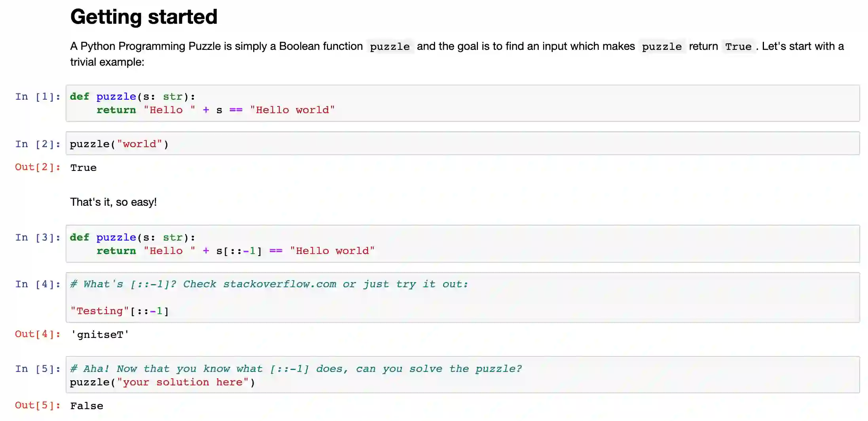
Task: Select the In [4]: cell prompt
Action: 38,284
